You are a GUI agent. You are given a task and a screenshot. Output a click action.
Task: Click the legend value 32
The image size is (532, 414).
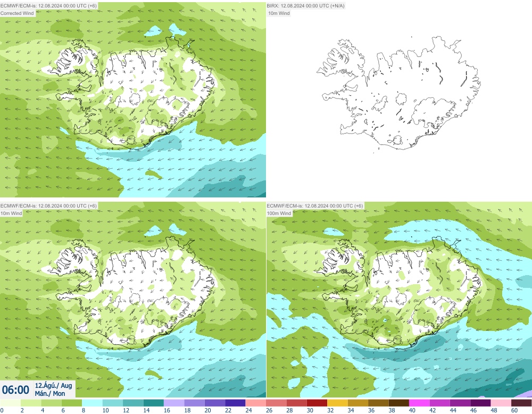330,410
